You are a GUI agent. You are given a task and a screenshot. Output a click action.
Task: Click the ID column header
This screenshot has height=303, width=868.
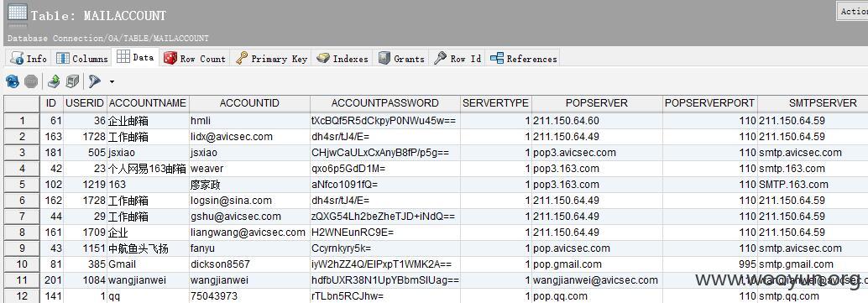tap(51, 103)
